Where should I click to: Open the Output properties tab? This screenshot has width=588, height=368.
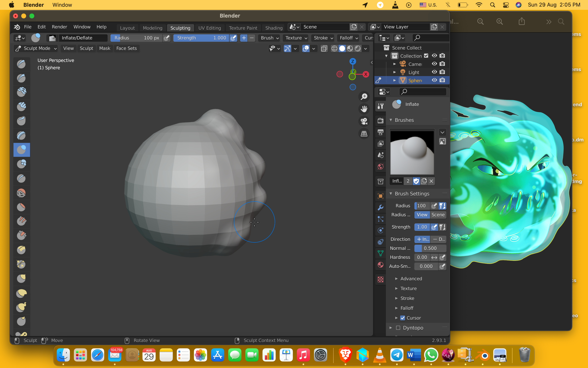click(x=381, y=132)
